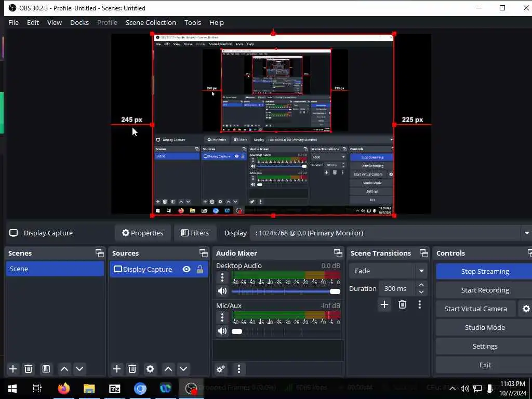Screen dimensions: 532x399
Task: Click Stop Streaming button
Action: pos(484,271)
